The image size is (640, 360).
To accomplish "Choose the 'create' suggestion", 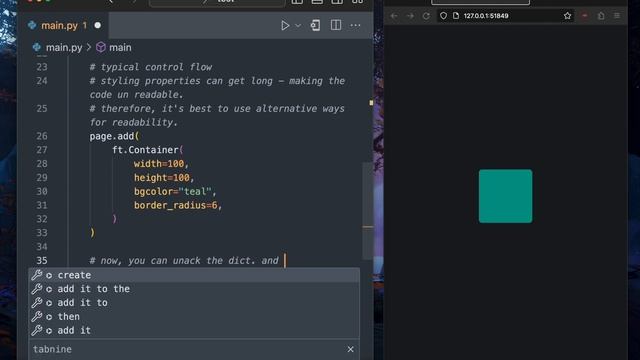I will click(x=194, y=275).
